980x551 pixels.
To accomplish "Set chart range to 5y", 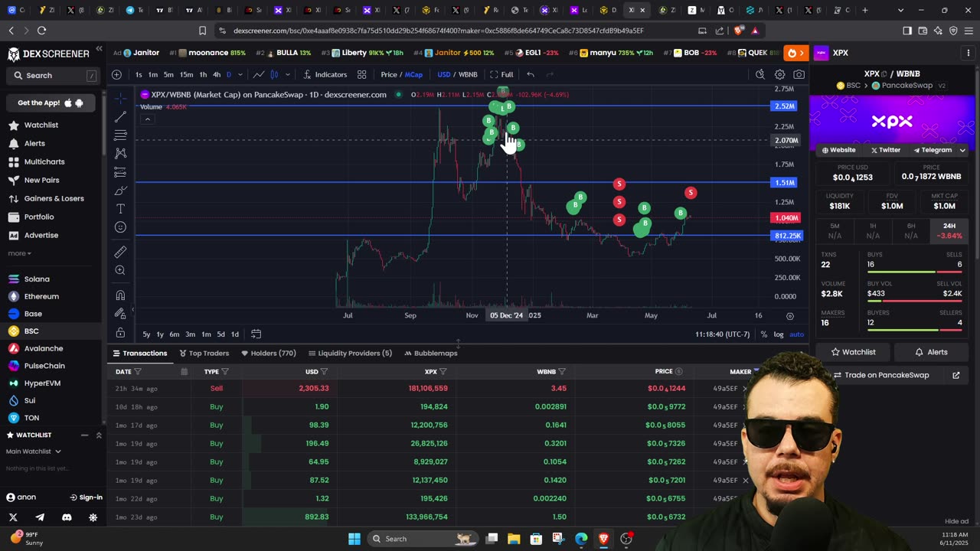I will tap(146, 334).
